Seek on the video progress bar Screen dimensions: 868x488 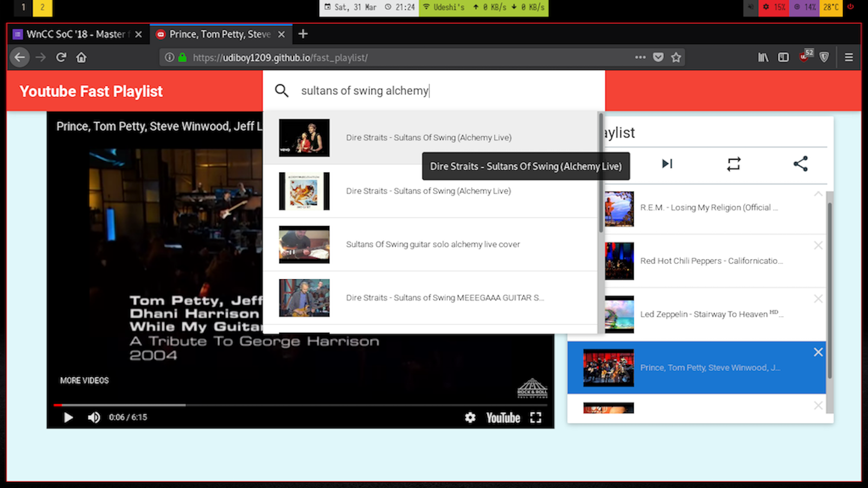coord(300,405)
